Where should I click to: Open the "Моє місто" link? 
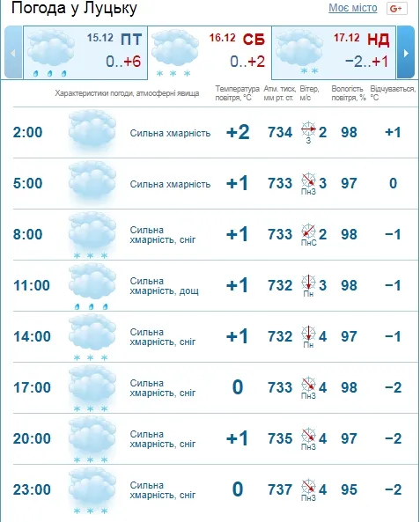click(353, 8)
